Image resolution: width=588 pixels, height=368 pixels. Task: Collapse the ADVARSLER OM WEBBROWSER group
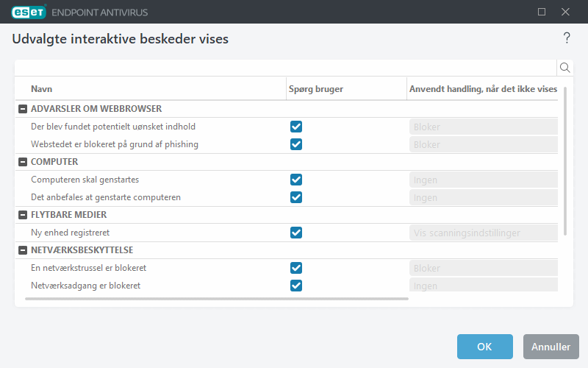click(x=23, y=109)
